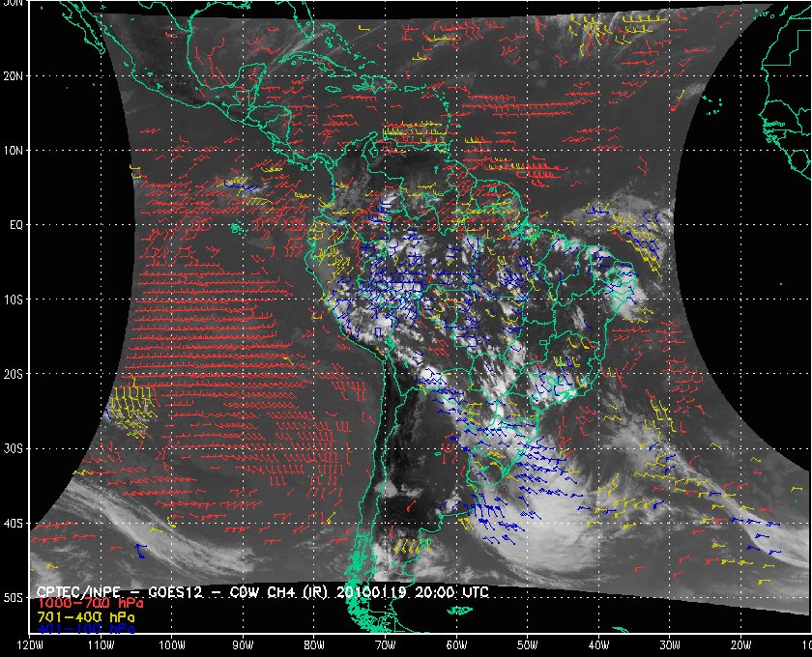The width and height of the screenshot is (812, 657).
Task: Click the 120W longitude label
Action: [x=30, y=645]
